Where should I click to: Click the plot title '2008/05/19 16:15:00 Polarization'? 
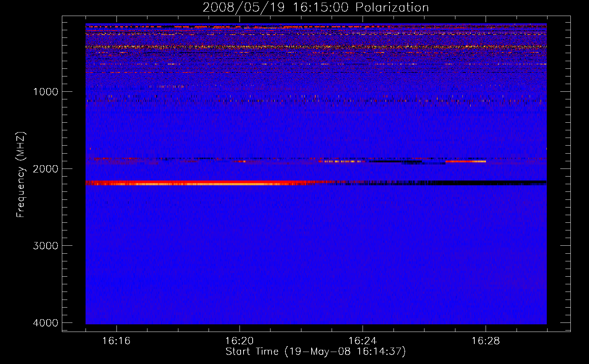pos(316,7)
